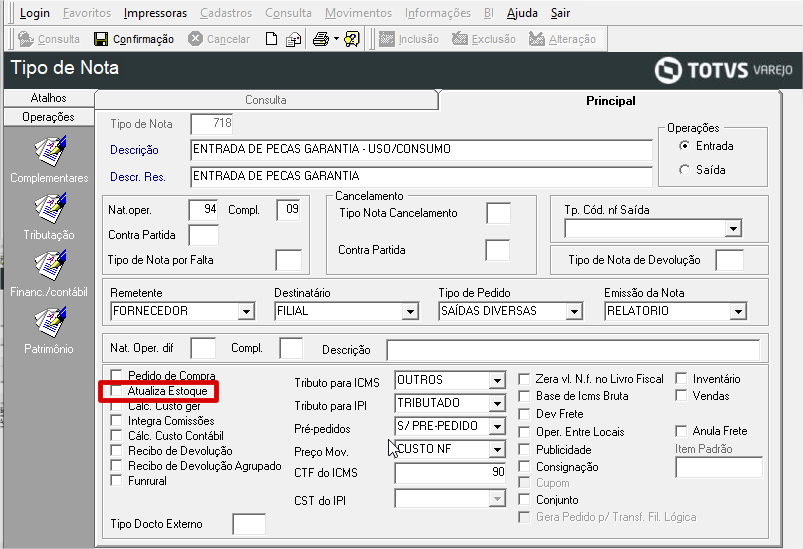The height and width of the screenshot is (549, 803).
Task: Check the Conjunto checkbox
Action: point(524,499)
